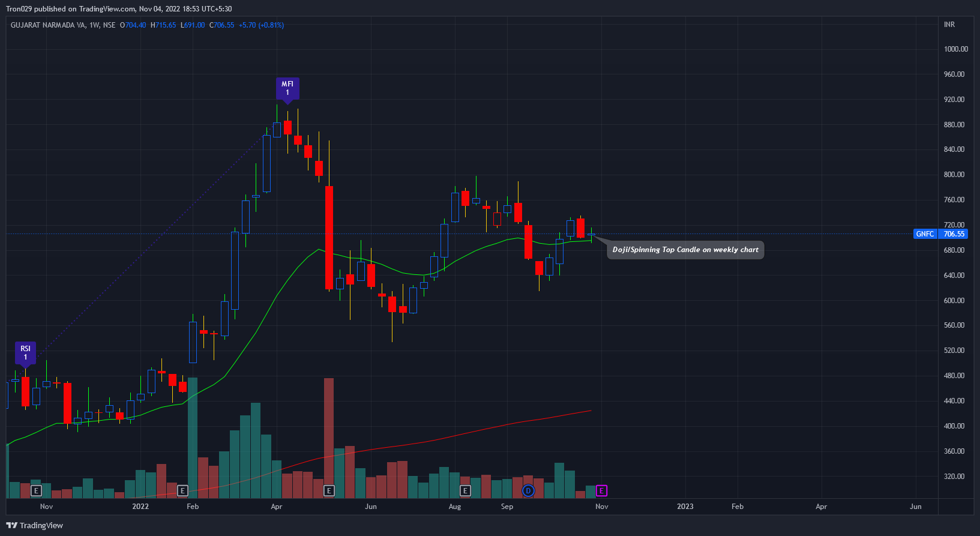Click the 2022 label on time axis

(140, 507)
